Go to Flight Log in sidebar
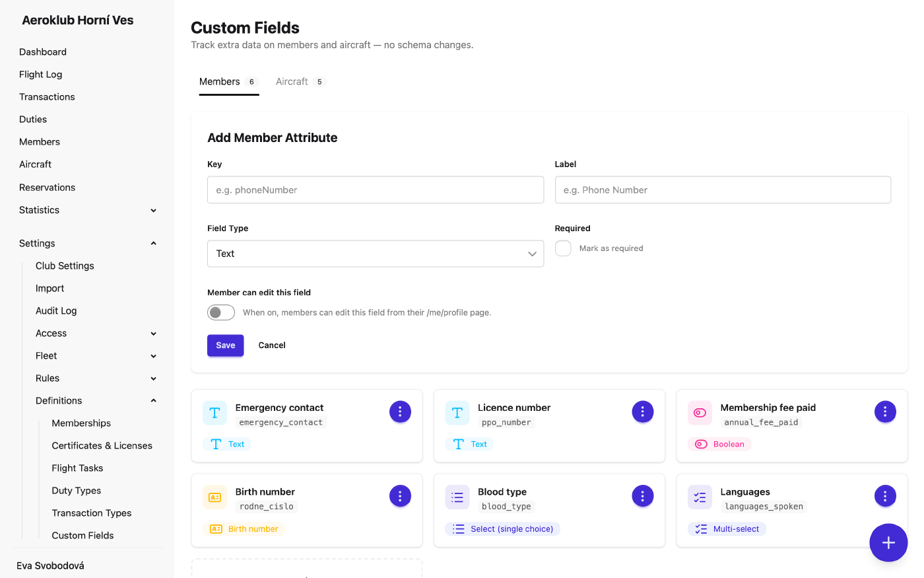 41,75
